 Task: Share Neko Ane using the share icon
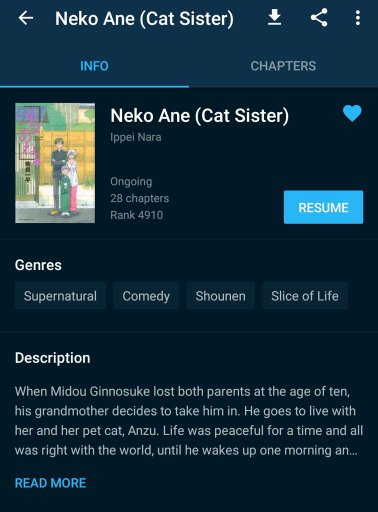click(319, 18)
